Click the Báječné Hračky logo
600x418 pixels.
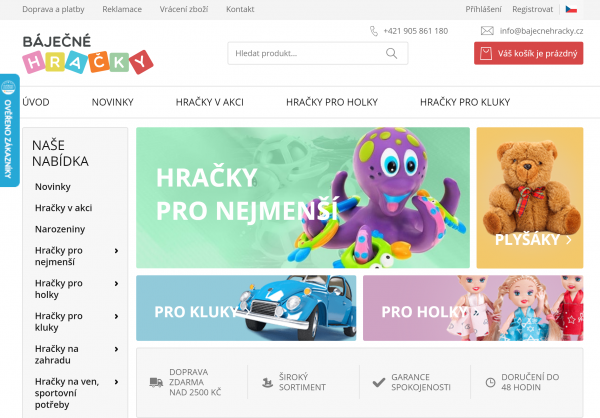tap(88, 54)
